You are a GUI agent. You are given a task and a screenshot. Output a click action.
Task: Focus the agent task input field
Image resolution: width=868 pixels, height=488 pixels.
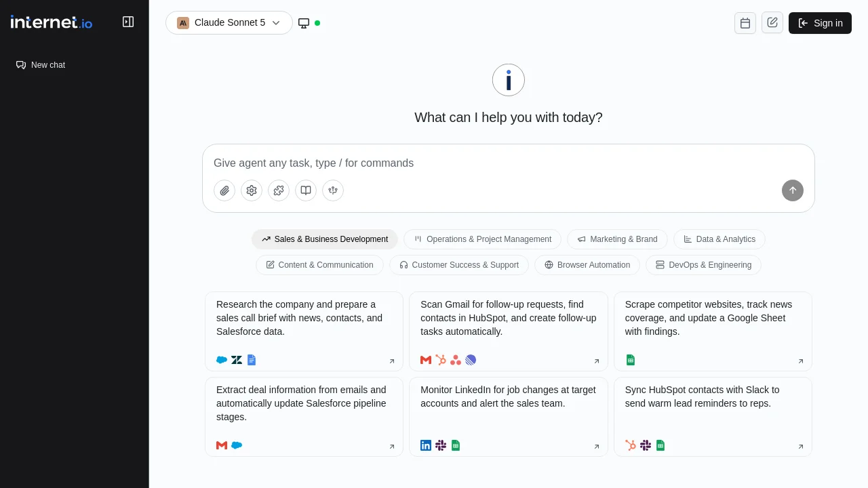[509, 163]
